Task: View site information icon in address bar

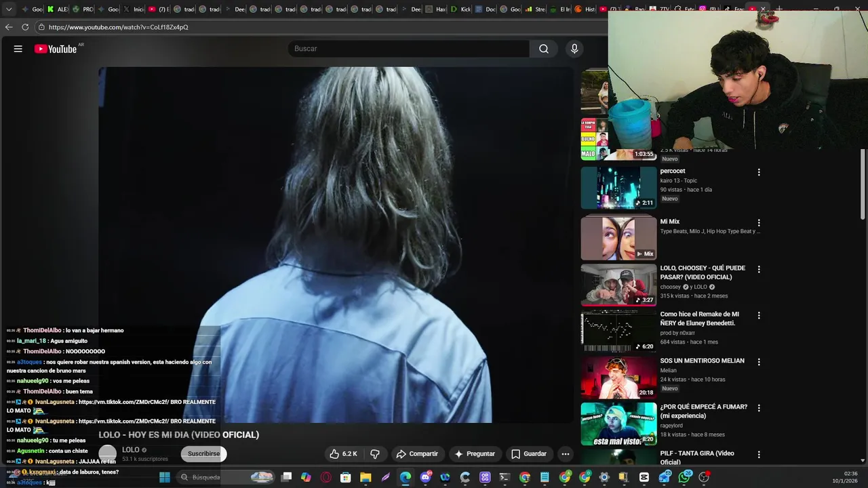Action: [x=41, y=27]
